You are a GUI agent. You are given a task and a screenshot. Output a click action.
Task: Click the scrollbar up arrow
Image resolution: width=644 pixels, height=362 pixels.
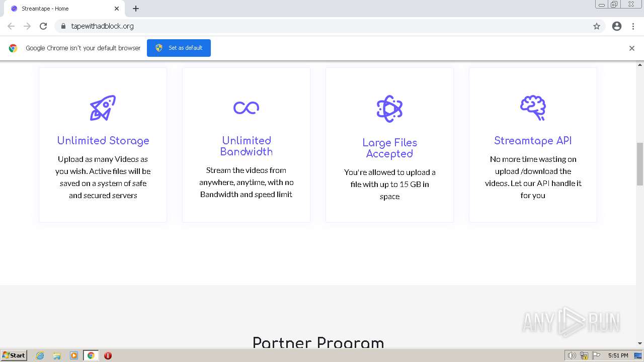(x=640, y=65)
